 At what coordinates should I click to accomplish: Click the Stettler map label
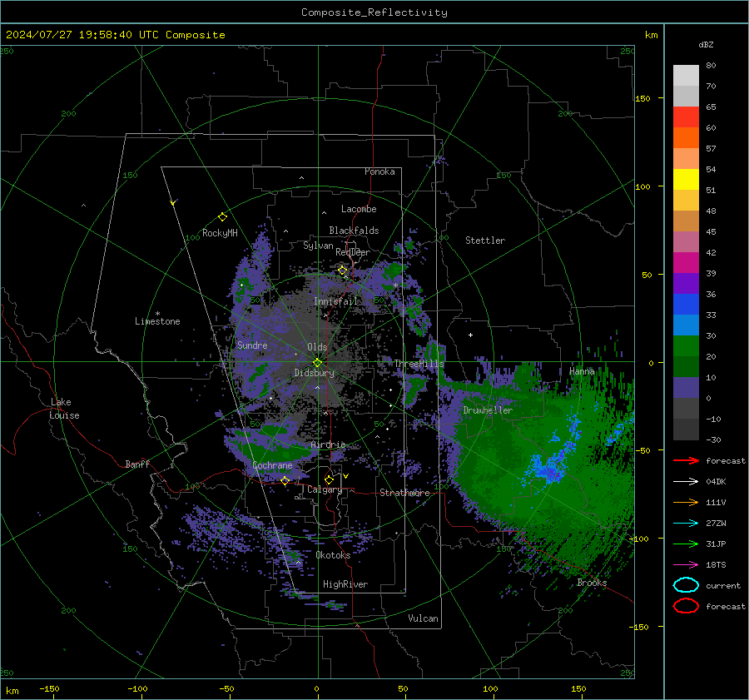coord(485,241)
